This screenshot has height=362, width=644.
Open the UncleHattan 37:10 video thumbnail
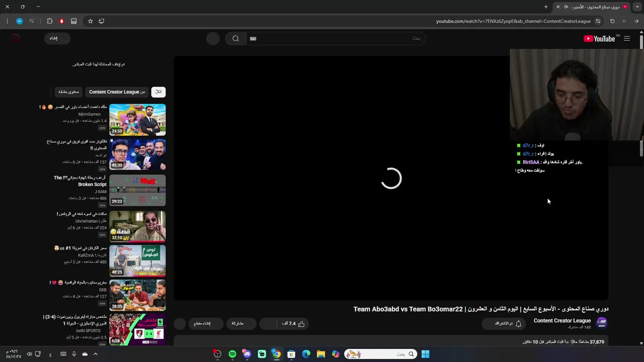(137, 226)
